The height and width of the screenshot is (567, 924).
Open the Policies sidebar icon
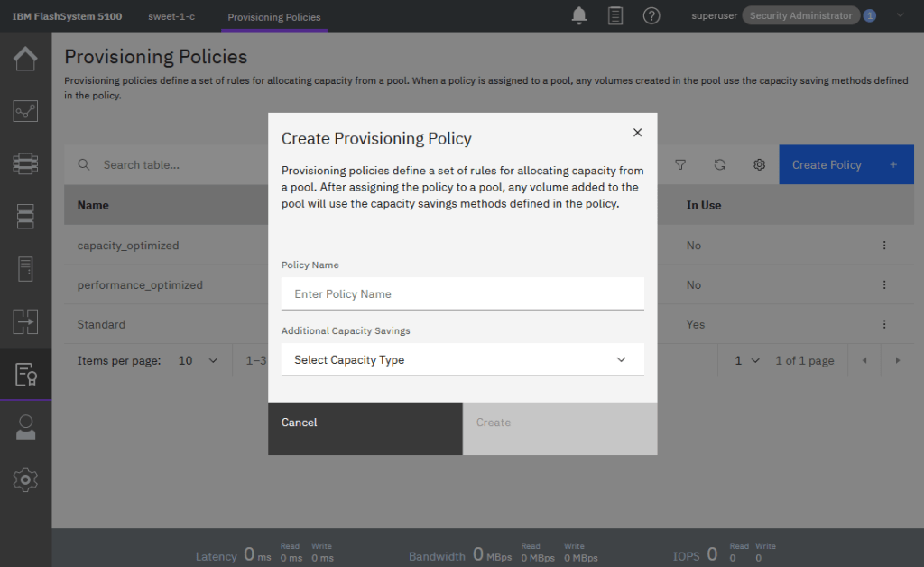(25, 374)
